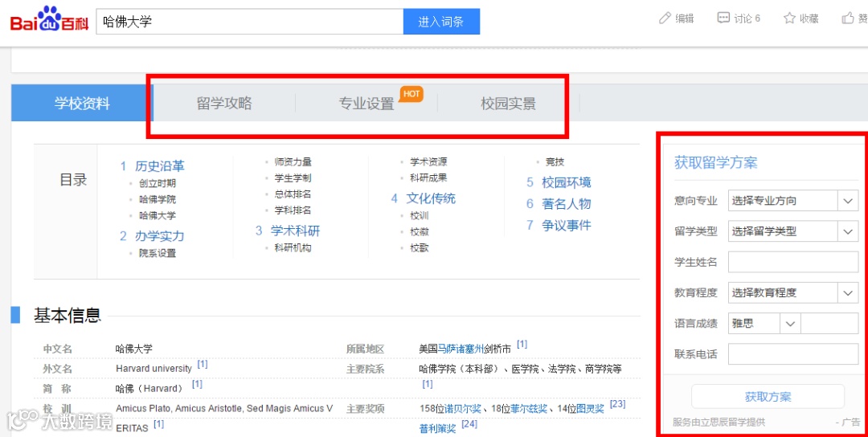Jump to 科研机构 subsection

tap(293, 247)
